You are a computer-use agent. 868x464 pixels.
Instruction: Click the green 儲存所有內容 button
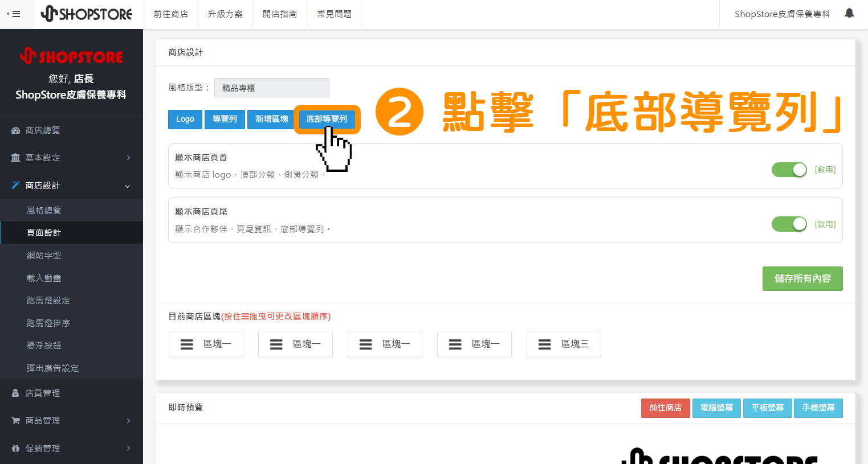(802, 278)
